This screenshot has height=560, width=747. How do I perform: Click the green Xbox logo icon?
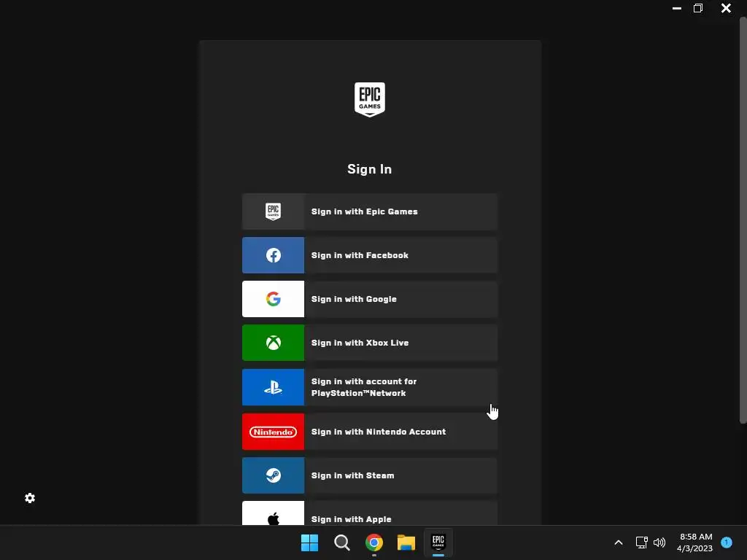click(x=273, y=343)
